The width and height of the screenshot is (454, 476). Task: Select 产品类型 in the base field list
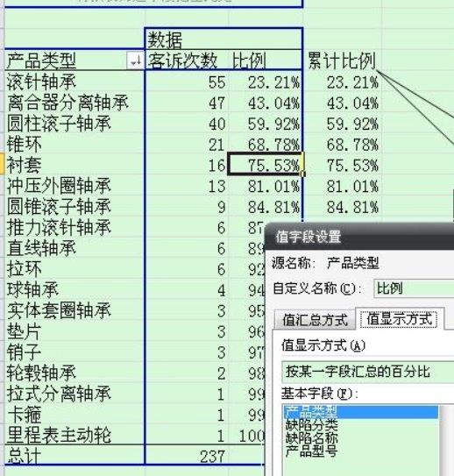pyautogui.click(x=360, y=412)
